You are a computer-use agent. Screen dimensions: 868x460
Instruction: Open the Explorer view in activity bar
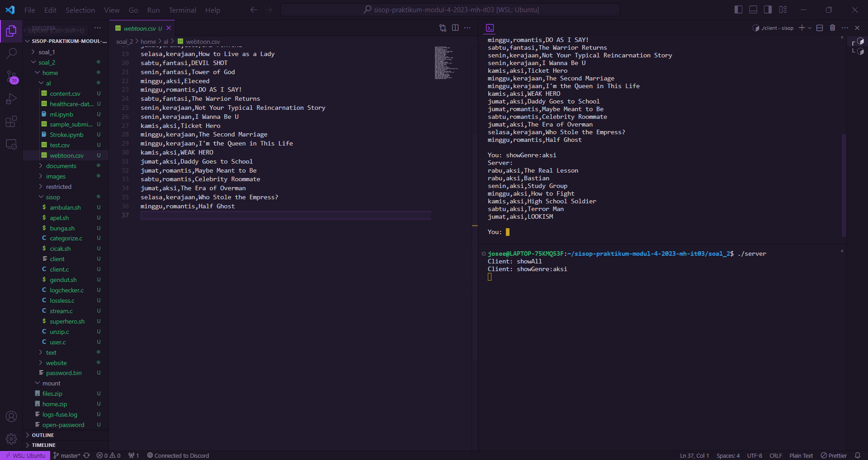pyautogui.click(x=11, y=31)
